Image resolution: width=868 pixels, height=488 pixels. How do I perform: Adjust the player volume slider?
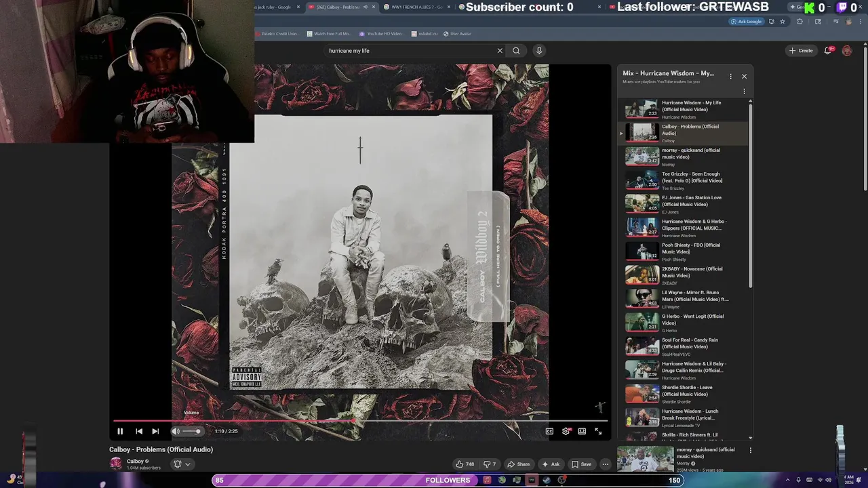tap(191, 431)
